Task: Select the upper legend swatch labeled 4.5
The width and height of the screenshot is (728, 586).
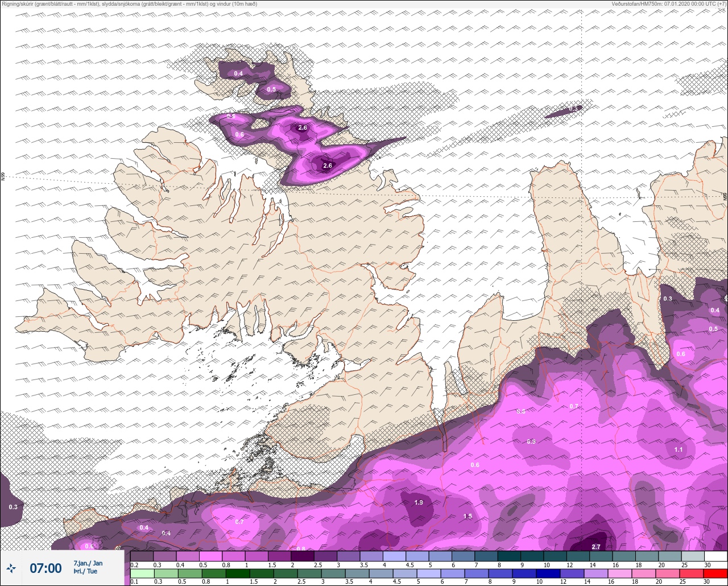Action: click(417, 556)
